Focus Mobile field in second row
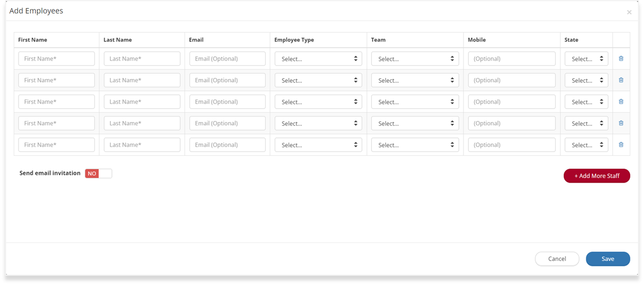 512,80
